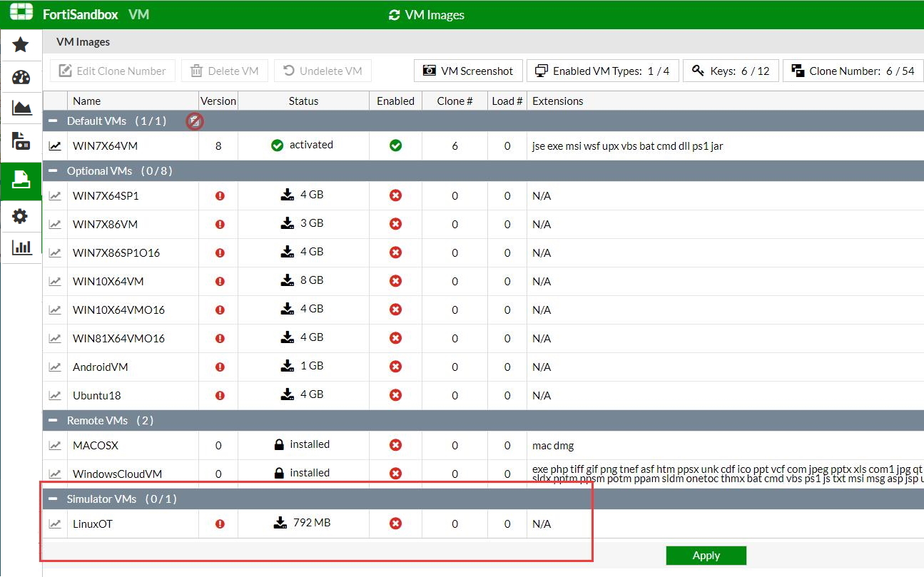Image resolution: width=924 pixels, height=577 pixels.
Task: Click the green Apply button
Action: pos(706,556)
